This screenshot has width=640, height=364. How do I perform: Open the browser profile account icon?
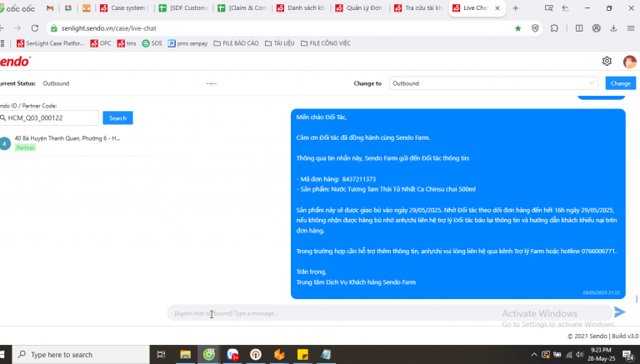coord(597,28)
